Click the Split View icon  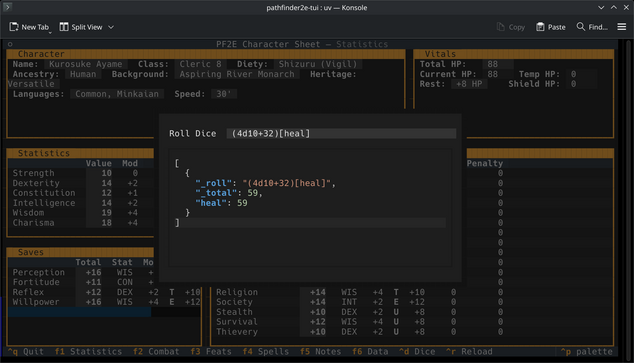click(x=63, y=27)
